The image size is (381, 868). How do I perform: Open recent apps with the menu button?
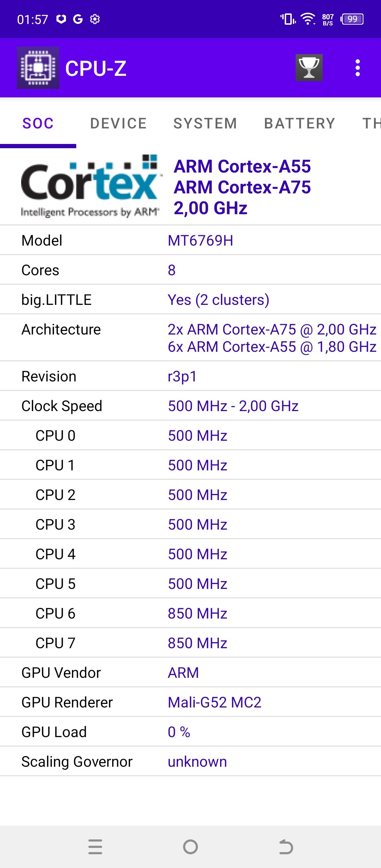(x=95, y=847)
